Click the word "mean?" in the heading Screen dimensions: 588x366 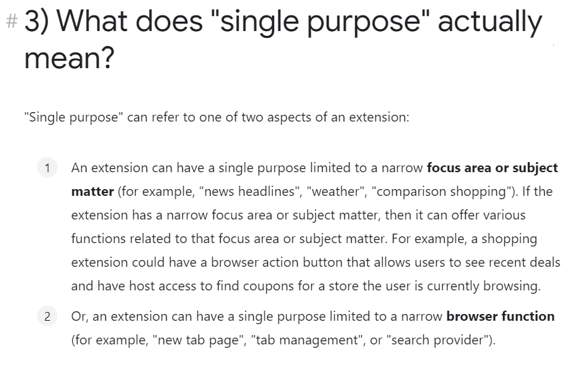pyautogui.click(x=68, y=59)
